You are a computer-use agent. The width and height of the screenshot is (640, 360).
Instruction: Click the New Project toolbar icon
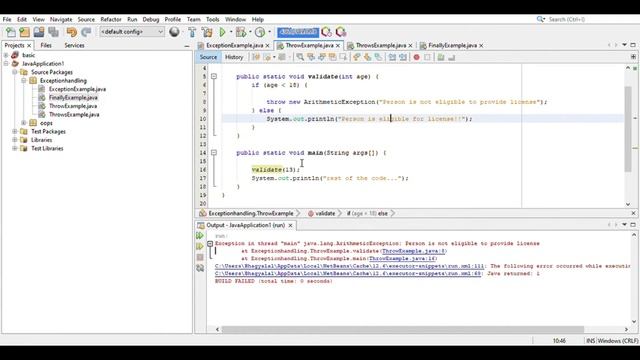click(24, 32)
